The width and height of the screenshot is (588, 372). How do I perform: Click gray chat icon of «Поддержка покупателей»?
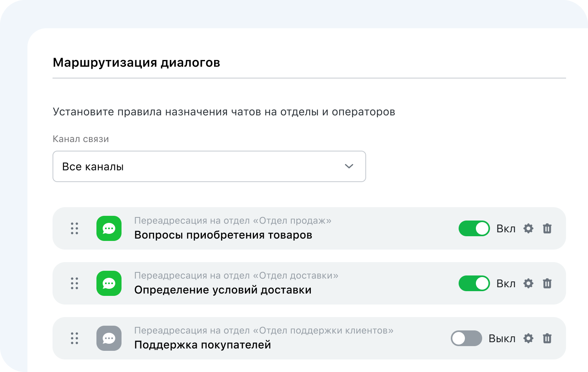(x=109, y=338)
